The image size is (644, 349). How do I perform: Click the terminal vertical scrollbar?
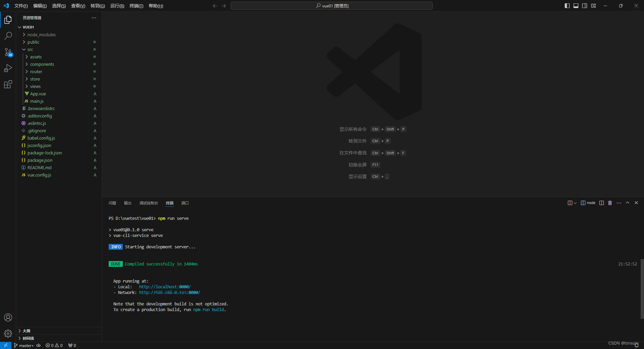click(x=642, y=289)
